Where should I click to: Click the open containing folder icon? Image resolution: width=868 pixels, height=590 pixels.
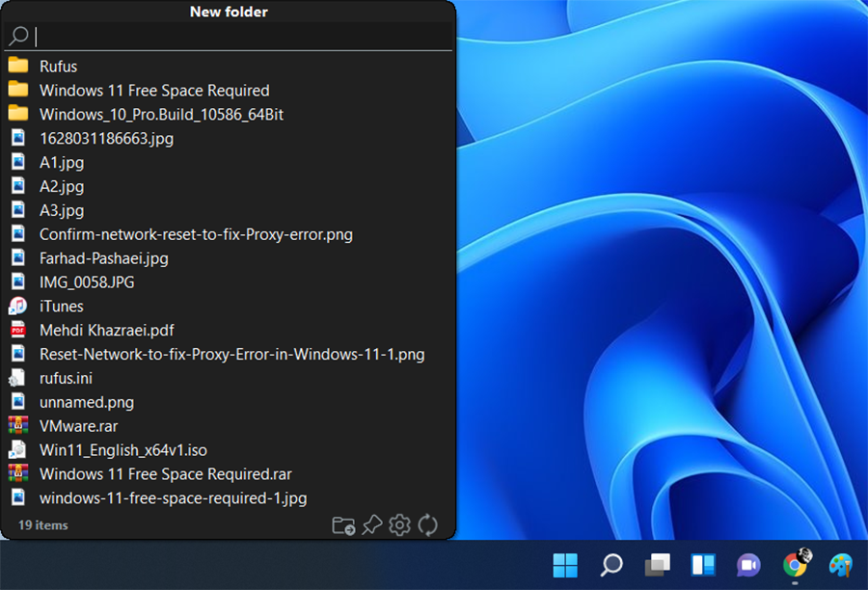click(342, 525)
